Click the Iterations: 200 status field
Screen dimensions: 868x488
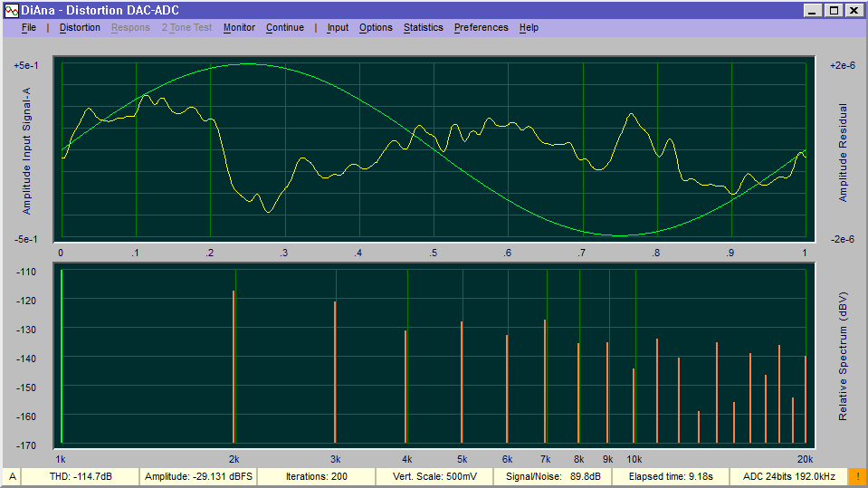(x=316, y=476)
